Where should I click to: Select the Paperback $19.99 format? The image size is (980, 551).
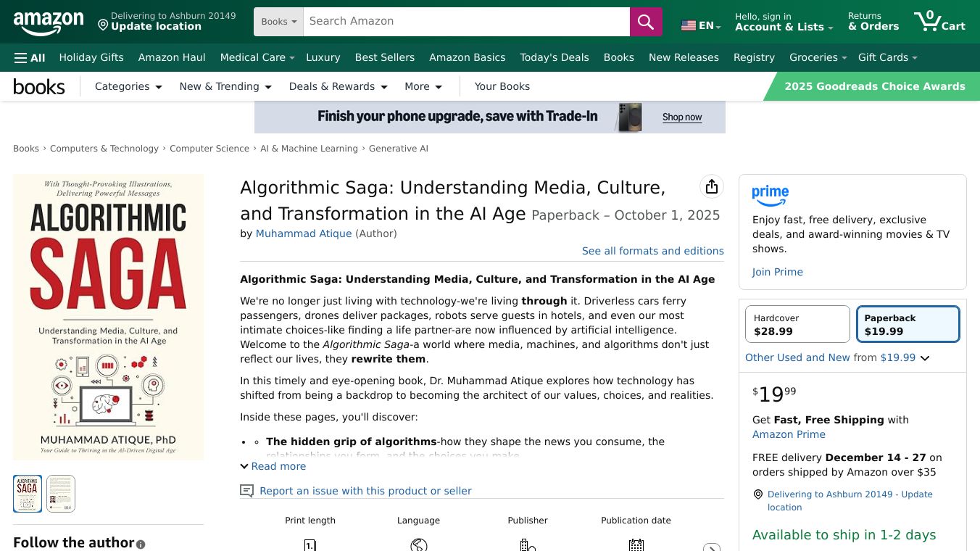pyautogui.click(x=908, y=324)
